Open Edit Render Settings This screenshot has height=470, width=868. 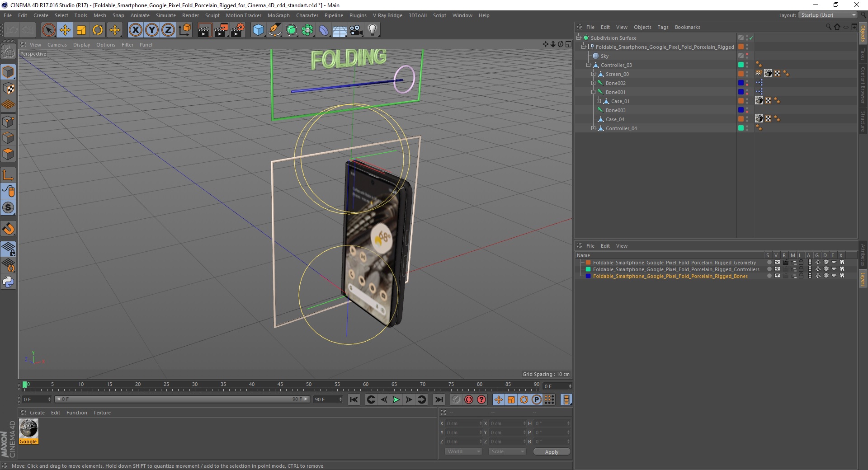coord(237,30)
